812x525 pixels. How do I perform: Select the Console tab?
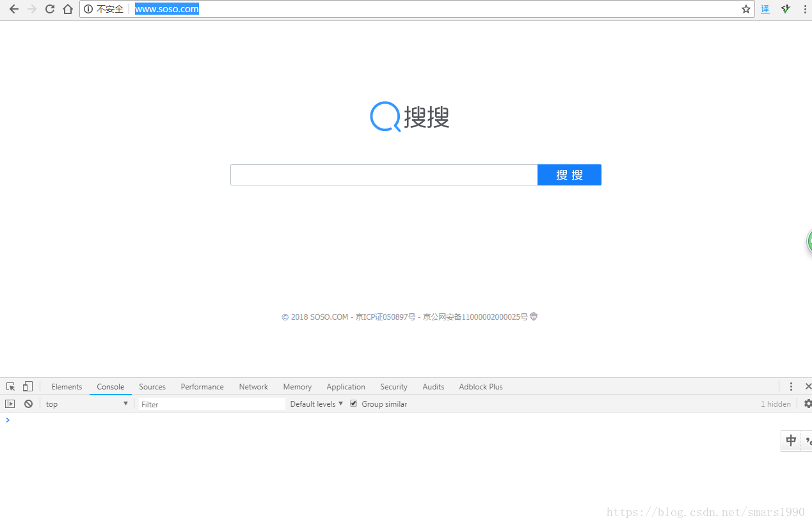click(x=111, y=386)
